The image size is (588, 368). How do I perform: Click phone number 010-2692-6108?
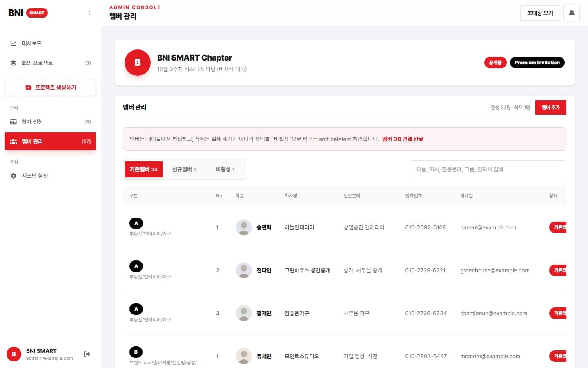(425, 227)
